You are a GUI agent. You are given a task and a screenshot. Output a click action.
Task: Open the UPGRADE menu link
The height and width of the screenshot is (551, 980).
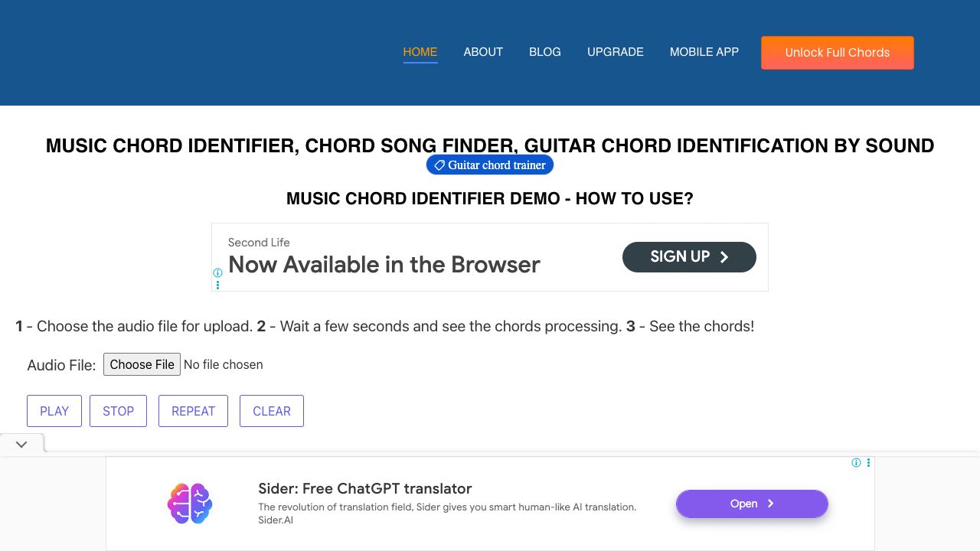[616, 52]
